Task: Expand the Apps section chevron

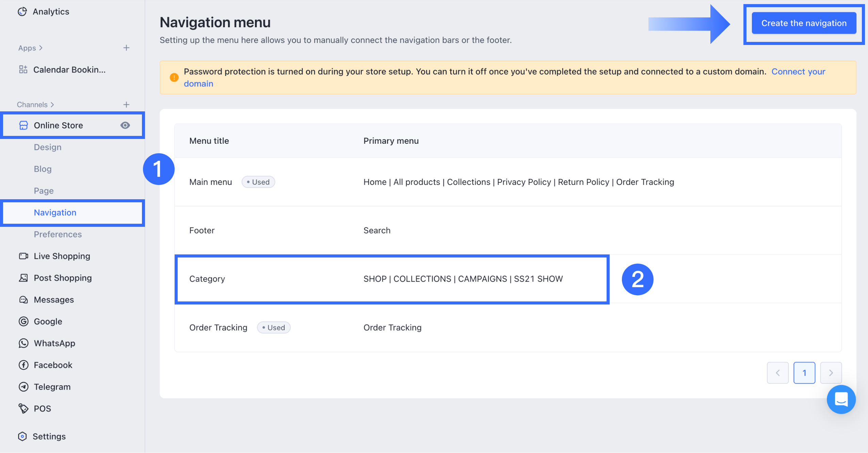Action: pyautogui.click(x=41, y=48)
